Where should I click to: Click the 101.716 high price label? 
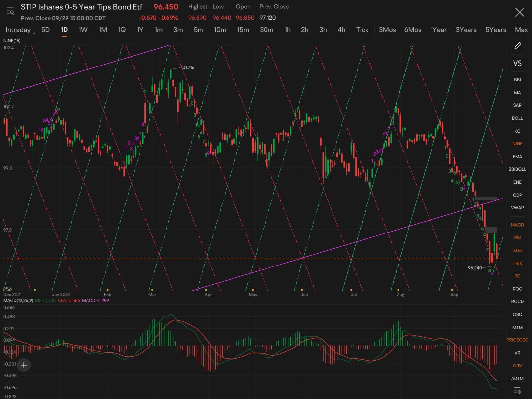(188, 67)
